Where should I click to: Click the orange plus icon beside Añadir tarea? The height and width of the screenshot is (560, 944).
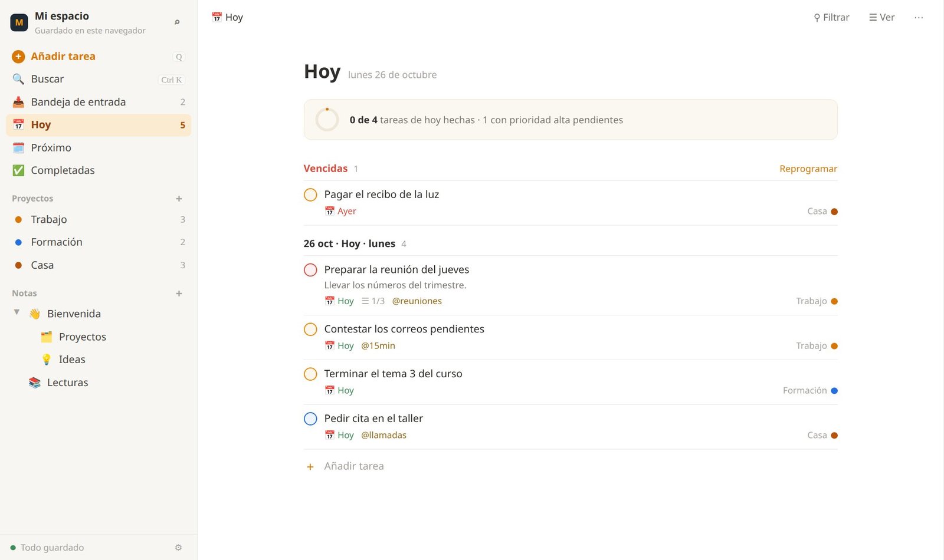(x=18, y=57)
